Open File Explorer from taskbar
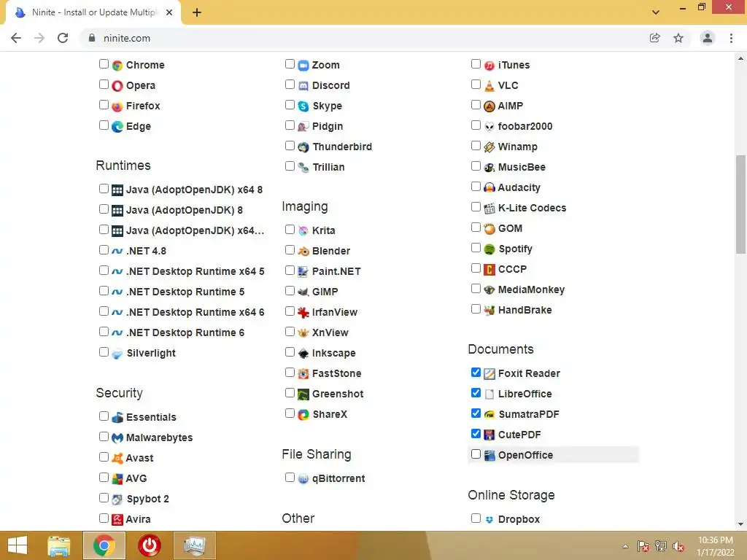The width and height of the screenshot is (747, 560). [59, 545]
